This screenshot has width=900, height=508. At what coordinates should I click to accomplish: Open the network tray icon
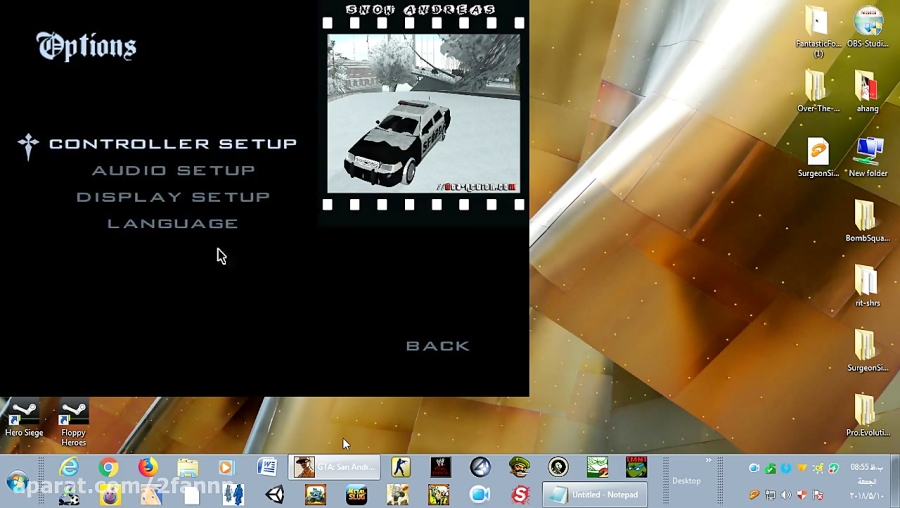[x=770, y=495]
